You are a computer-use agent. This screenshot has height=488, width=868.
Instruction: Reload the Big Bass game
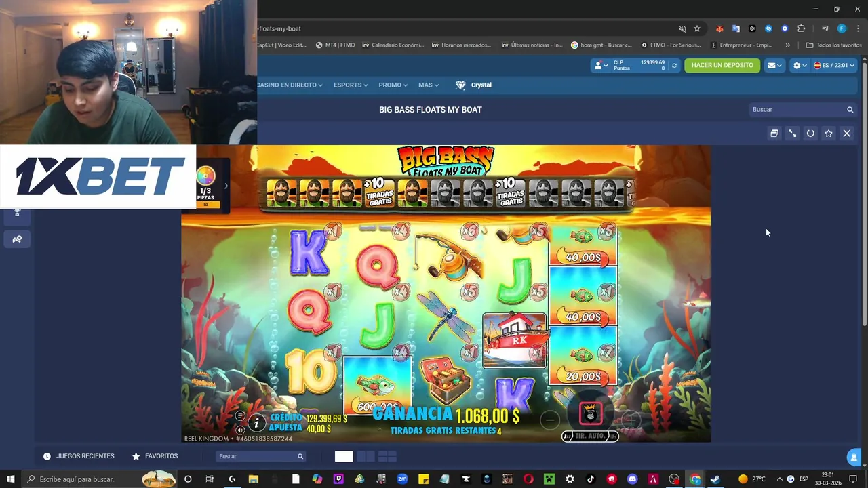(810, 134)
